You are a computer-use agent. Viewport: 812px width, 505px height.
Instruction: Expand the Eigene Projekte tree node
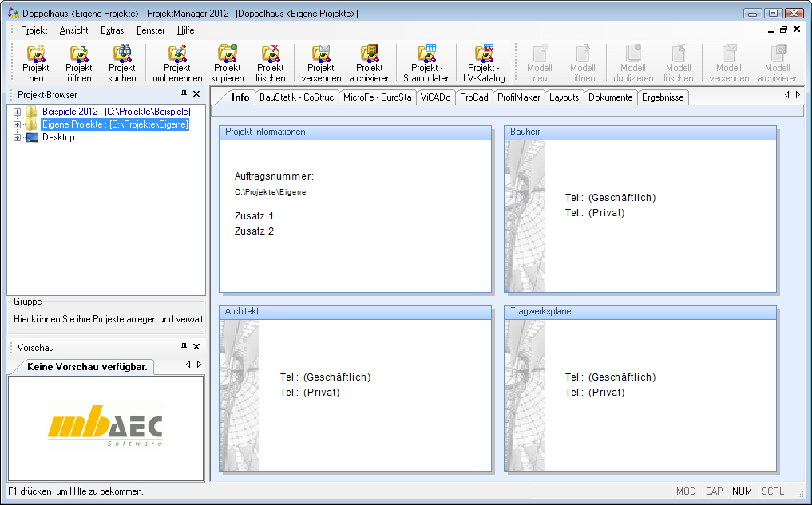[x=17, y=124]
